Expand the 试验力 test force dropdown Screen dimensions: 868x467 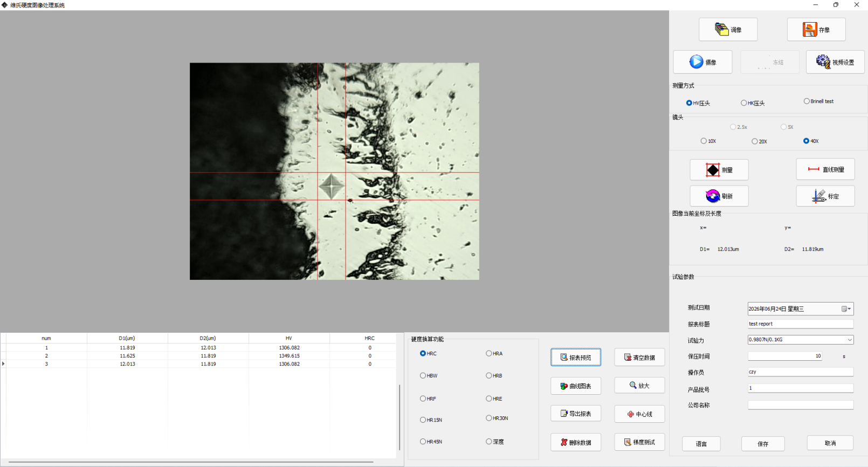[x=850, y=340]
